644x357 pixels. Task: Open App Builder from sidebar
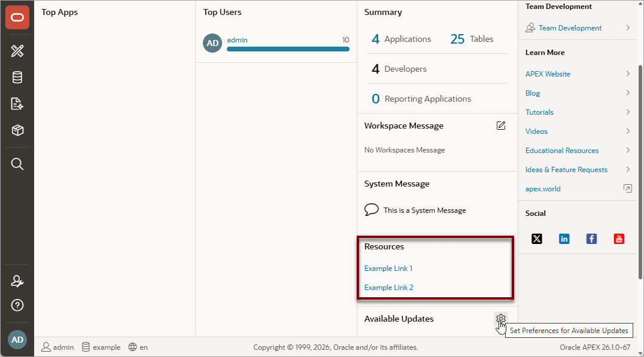17,51
